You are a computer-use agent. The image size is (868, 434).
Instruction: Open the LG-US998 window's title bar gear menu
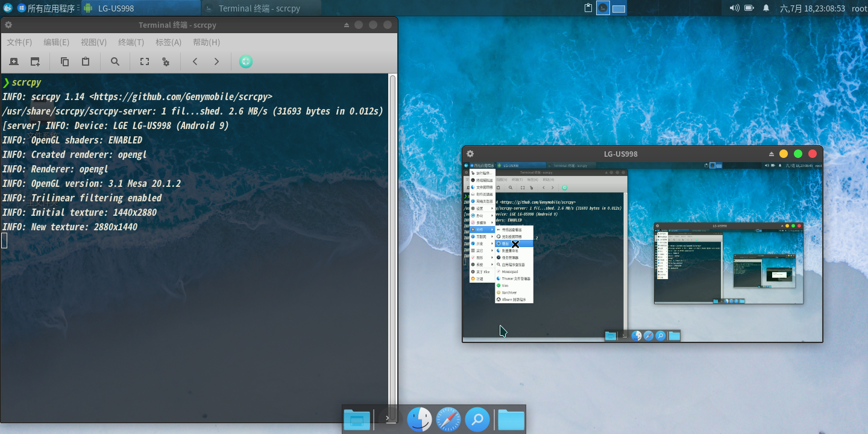[x=470, y=154]
